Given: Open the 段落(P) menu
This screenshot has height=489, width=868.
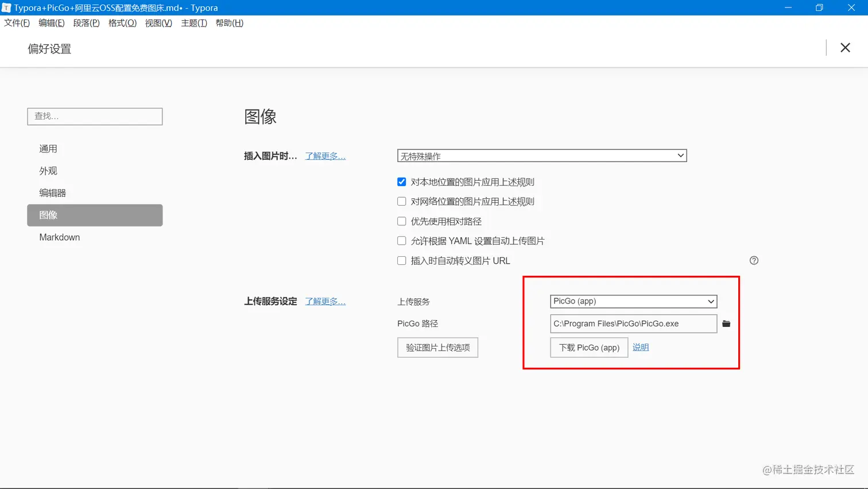Looking at the screenshot, I should (x=86, y=23).
